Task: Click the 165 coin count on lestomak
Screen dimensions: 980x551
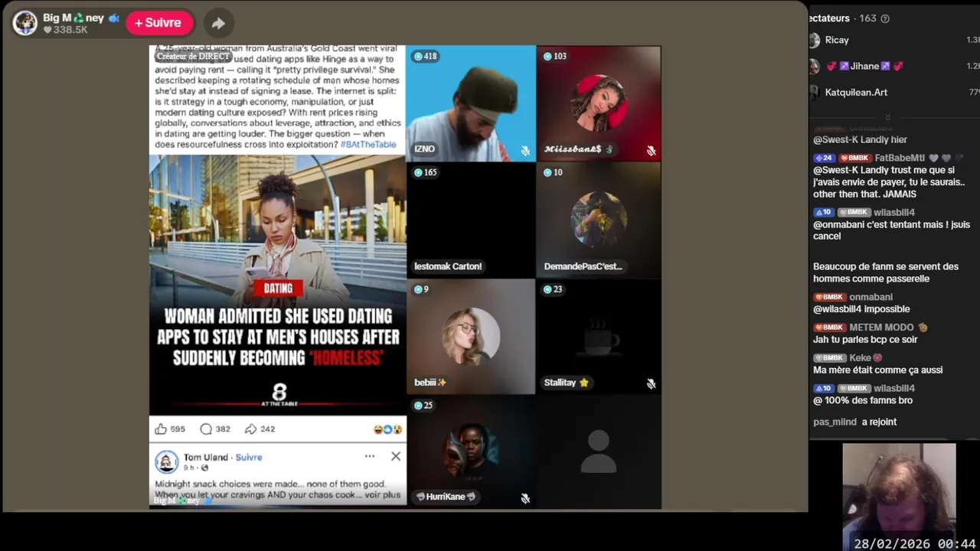Action: (x=425, y=172)
